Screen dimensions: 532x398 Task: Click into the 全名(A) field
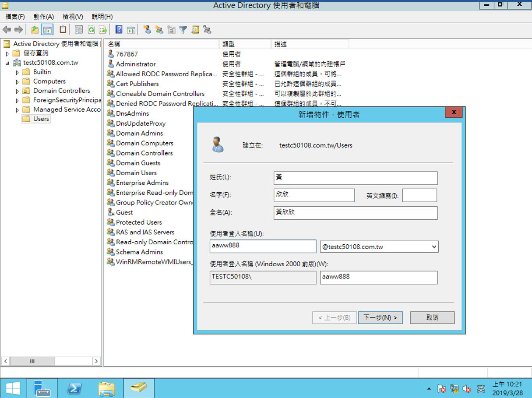[355, 213]
